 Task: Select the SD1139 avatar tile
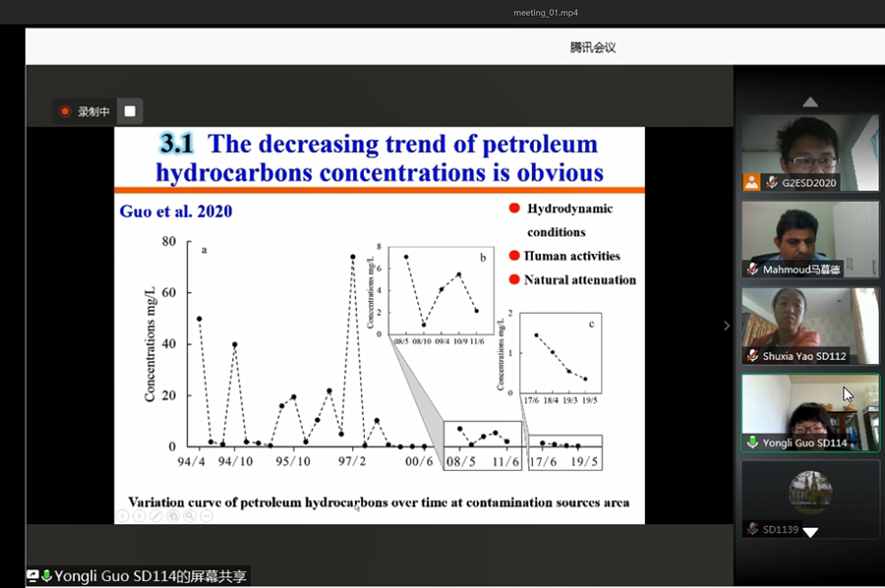tap(810, 499)
